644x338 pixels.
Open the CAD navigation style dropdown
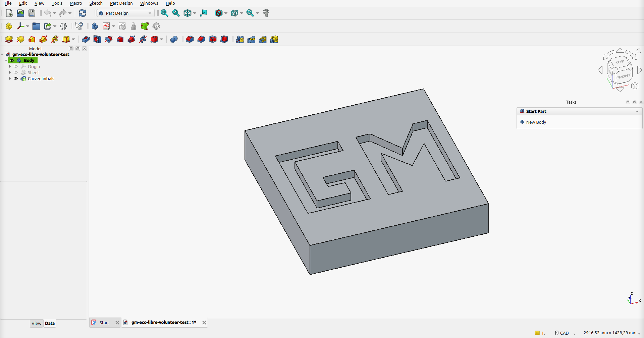(x=565, y=333)
